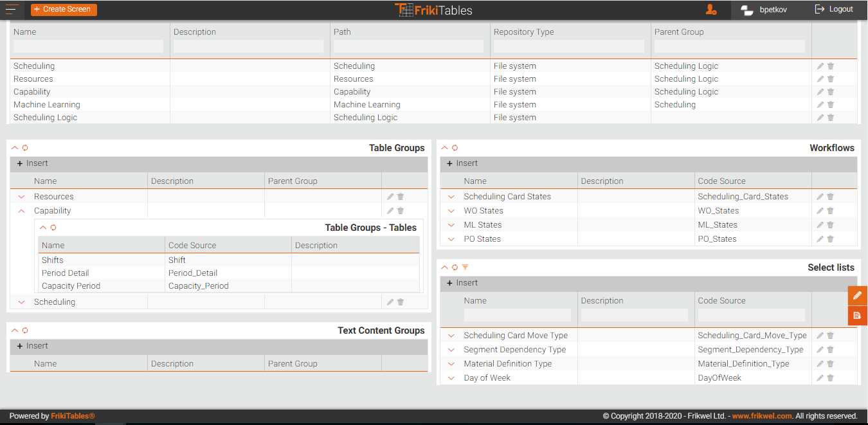Refresh the Table Groups panel
The height and width of the screenshot is (425, 868).
coord(25,148)
